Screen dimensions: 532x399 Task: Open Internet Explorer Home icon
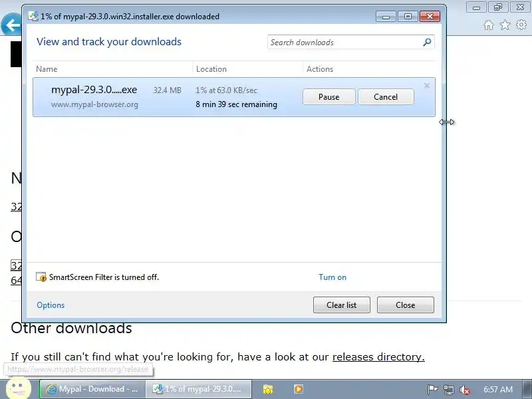coord(489,25)
